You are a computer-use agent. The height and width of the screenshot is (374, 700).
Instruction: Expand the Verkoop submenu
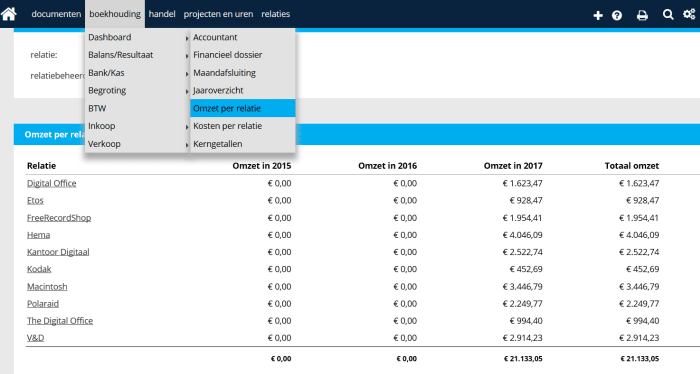[138, 144]
